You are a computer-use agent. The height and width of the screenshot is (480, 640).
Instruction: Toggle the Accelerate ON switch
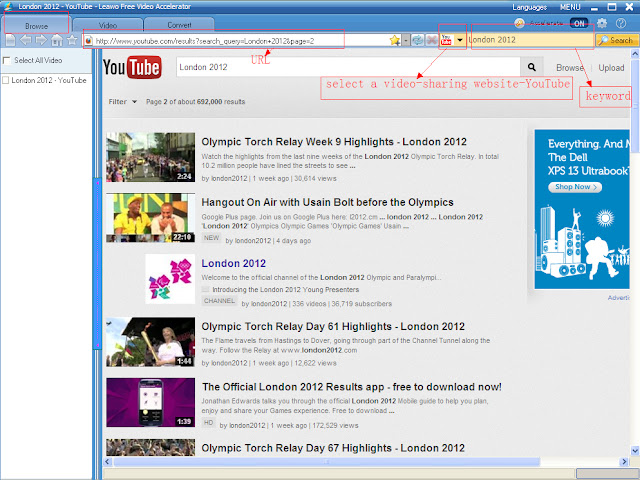579,23
